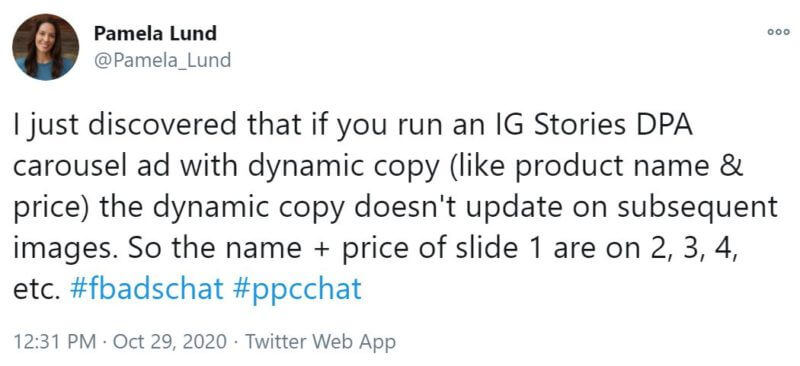Click Pamela Lund's profile avatar photo
The width and height of the screenshot is (800, 366).
46,47
